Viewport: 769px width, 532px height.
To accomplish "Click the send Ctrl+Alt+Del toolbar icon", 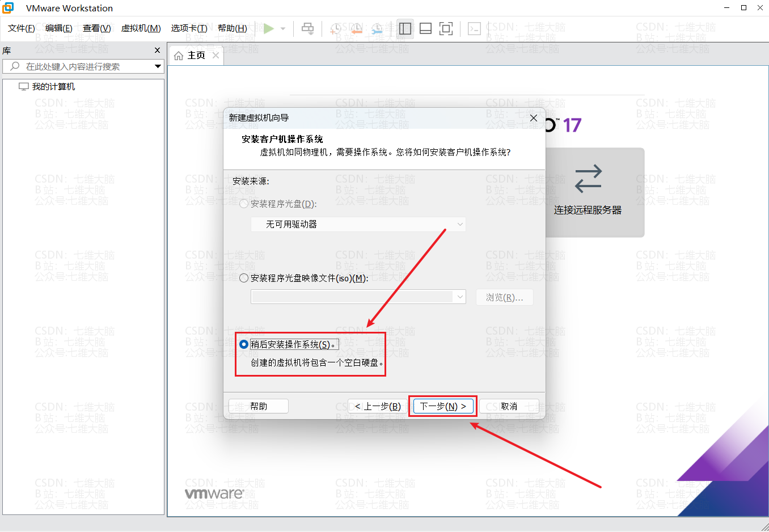I will [307, 28].
